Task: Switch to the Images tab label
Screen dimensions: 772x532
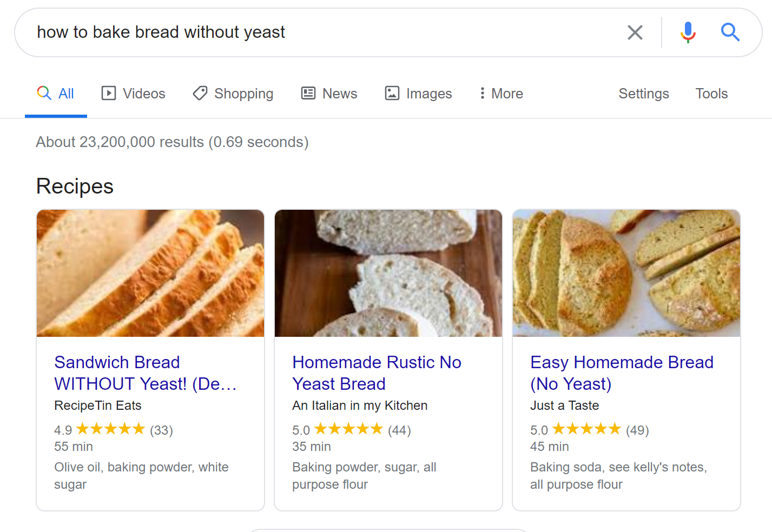Action: [428, 94]
